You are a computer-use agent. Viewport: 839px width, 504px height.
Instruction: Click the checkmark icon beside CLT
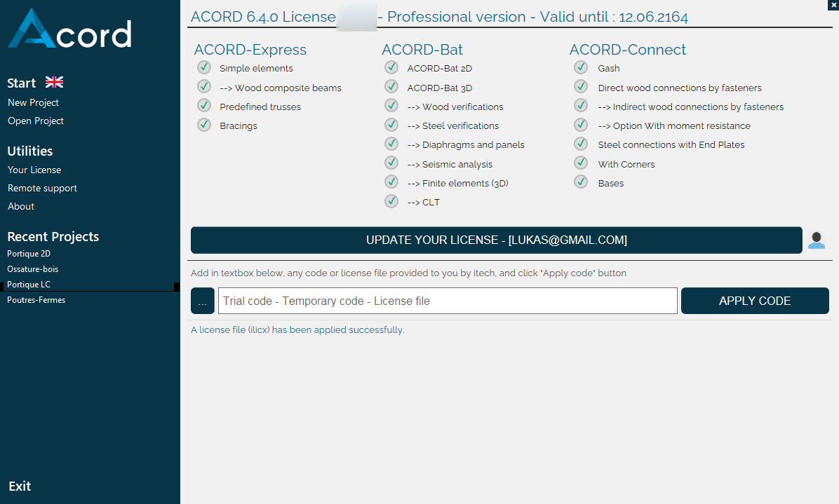[391, 201]
